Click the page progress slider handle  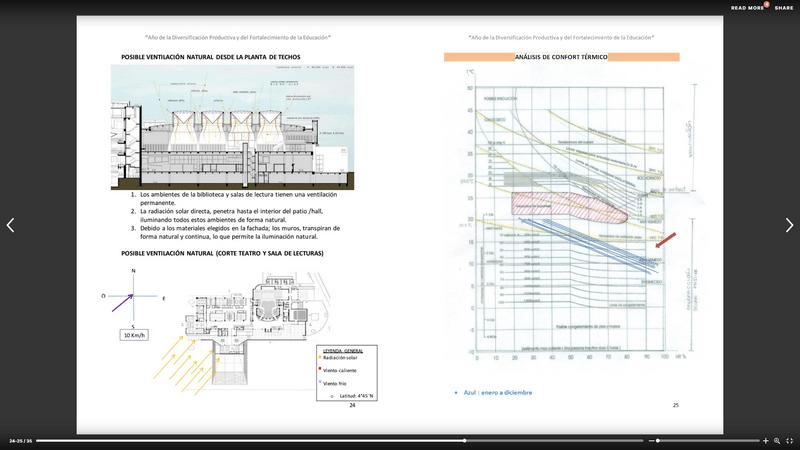tap(465, 441)
